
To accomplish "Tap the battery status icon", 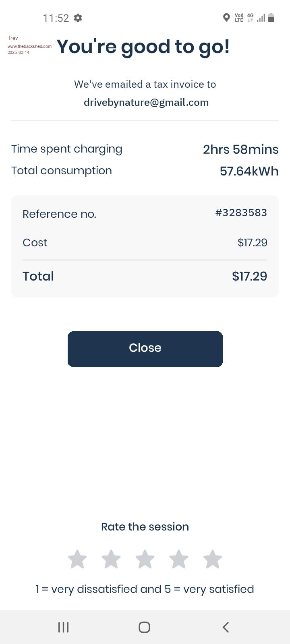I will click(271, 18).
